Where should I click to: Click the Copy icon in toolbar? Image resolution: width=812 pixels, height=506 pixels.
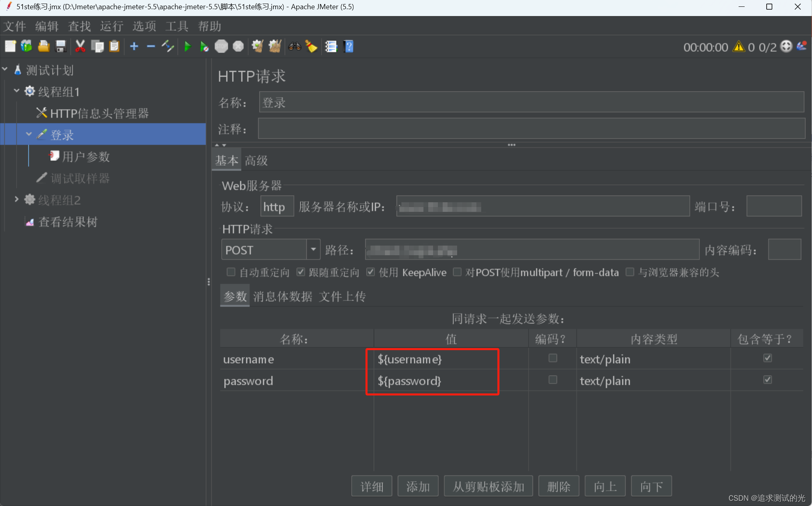point(97,47)
